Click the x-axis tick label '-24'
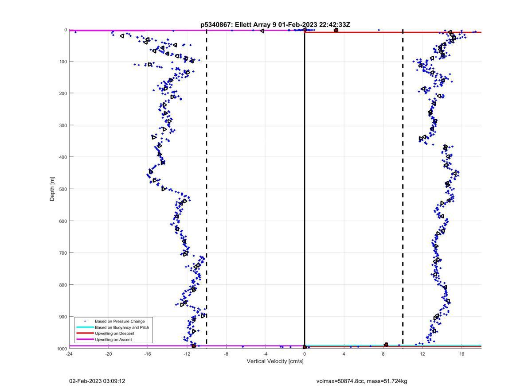 point(69,354)
